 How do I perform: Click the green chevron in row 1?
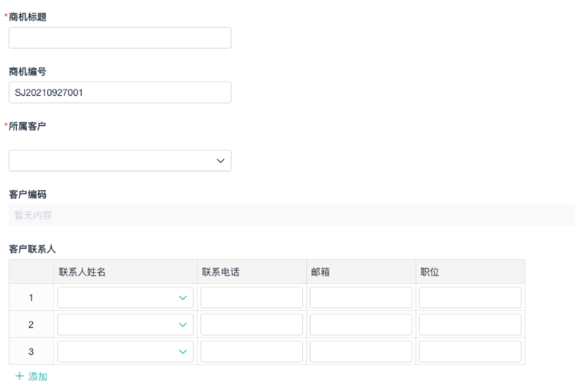tap(182, 298)
